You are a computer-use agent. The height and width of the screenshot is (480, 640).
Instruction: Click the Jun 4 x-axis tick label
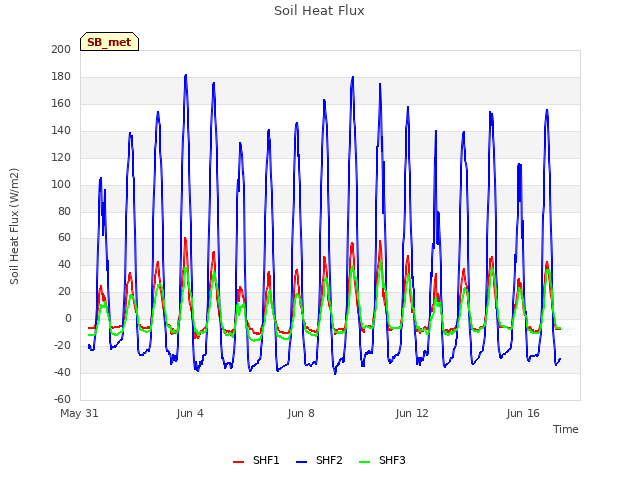[190, 413]
